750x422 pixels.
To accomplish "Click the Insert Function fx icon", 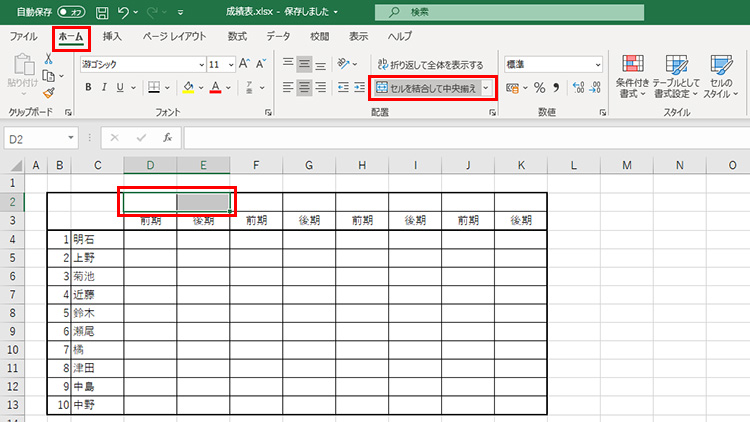I will (x=167, y=137).
